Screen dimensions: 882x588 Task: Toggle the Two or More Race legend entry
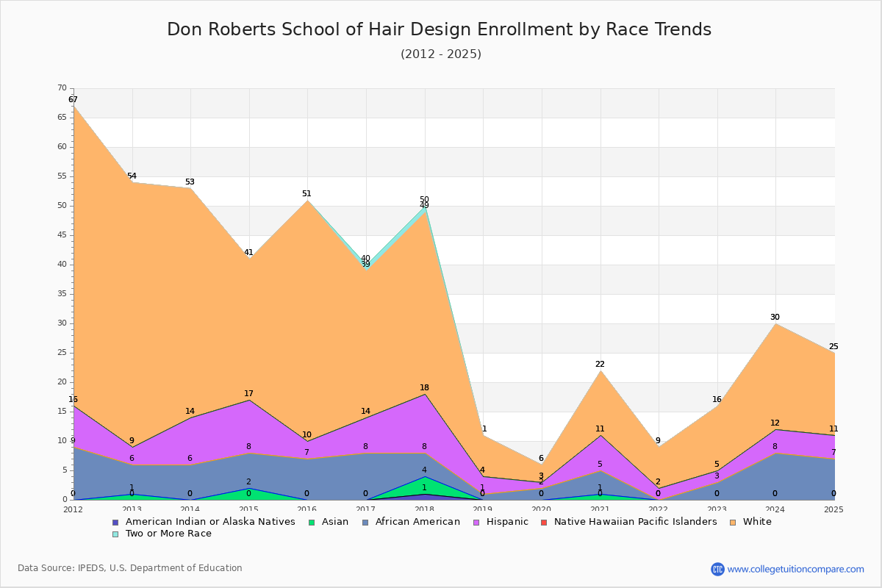coord(162,534)
